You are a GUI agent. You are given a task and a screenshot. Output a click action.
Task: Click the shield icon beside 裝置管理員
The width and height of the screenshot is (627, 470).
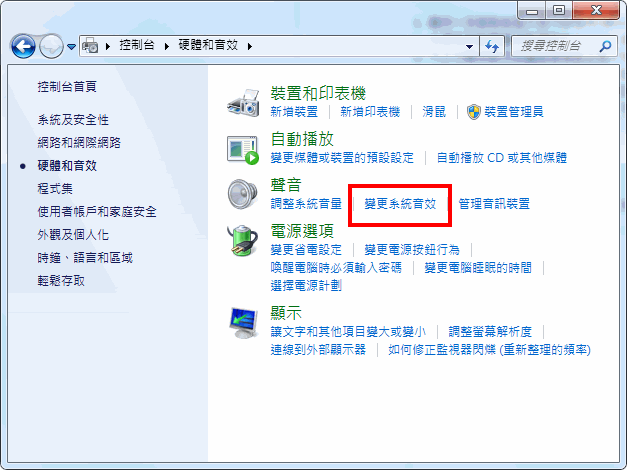tap(473, 112)
